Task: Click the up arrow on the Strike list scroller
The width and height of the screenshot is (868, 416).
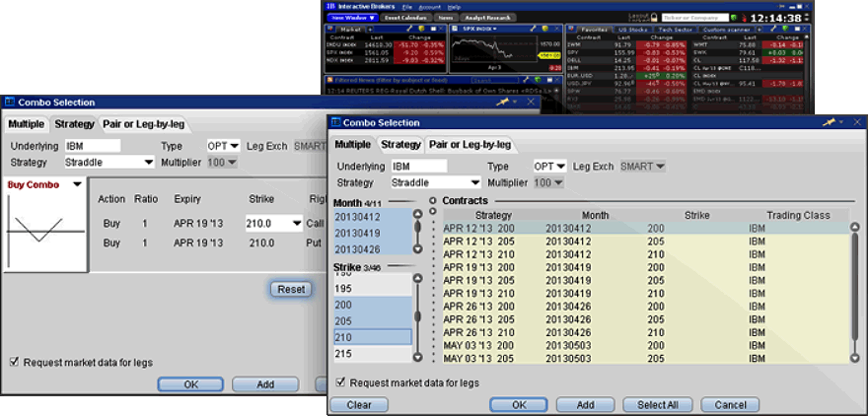Action: click(418, 278)
